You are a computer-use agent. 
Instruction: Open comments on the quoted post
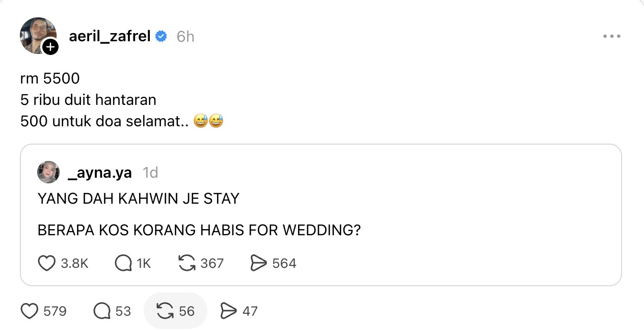[x=124, y=263]
